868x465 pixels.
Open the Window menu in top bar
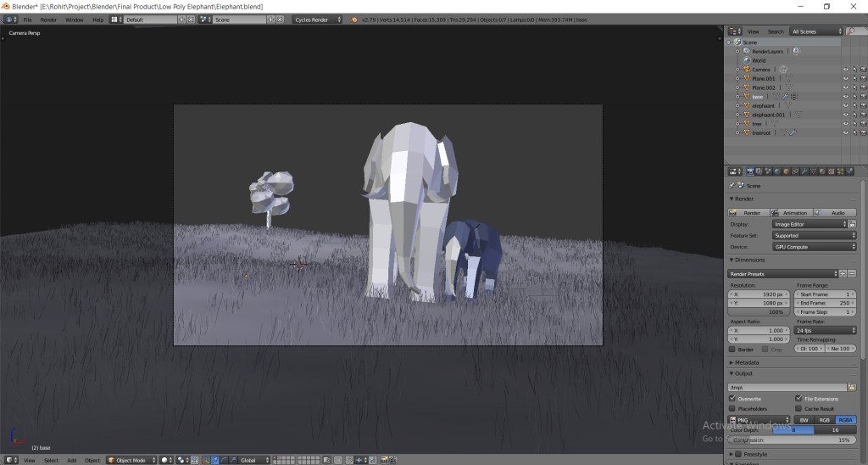tap(75, 19)
